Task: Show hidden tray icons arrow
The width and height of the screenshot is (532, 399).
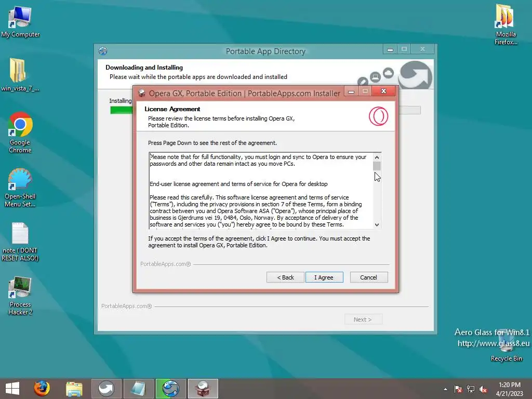Action: pyautogui.click(x=445, y=389)
